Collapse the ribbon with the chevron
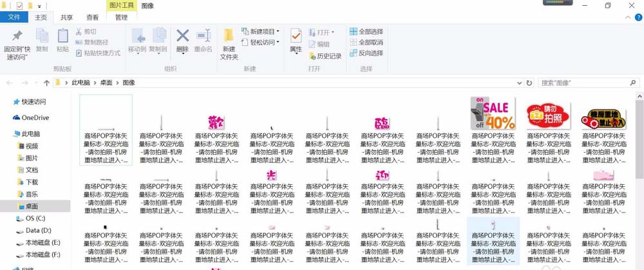 [627, 17]
